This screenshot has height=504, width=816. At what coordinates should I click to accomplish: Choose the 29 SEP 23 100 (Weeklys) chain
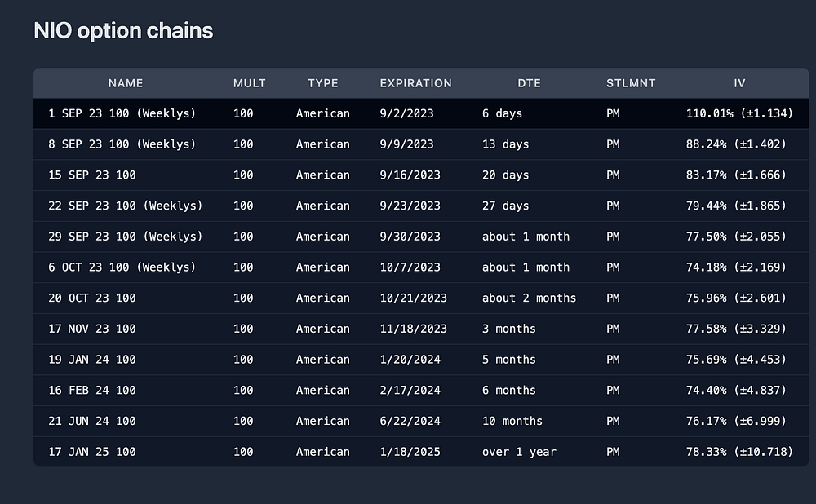point(125,237)
